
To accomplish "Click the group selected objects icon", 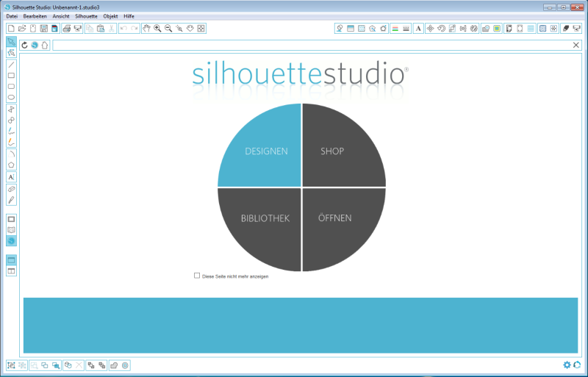I will pyautogui.click(x=11, y=365).
